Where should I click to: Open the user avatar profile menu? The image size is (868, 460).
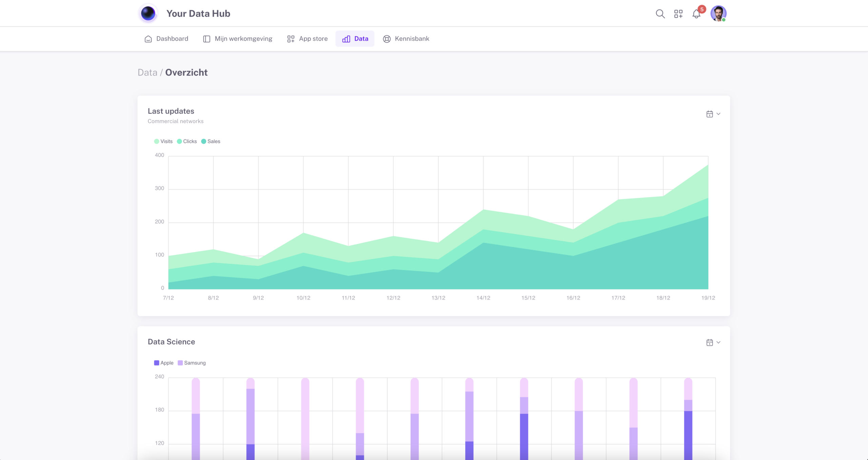718,14
